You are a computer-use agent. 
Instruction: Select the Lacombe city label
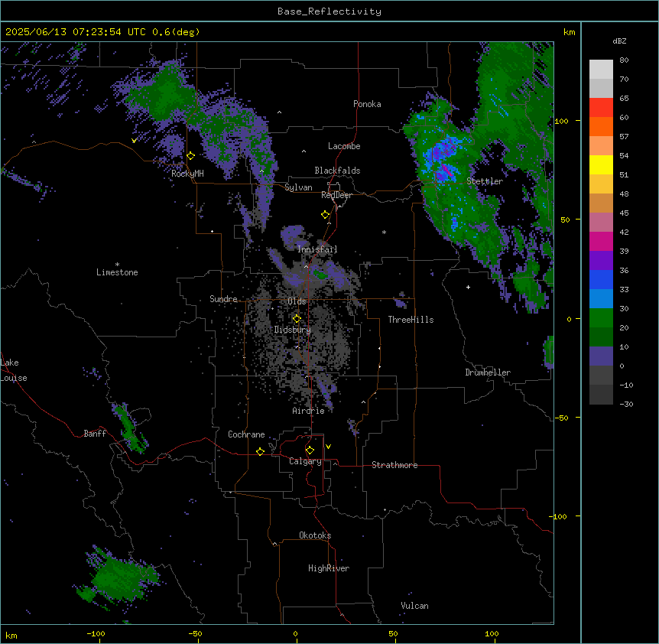pos(344,146)
